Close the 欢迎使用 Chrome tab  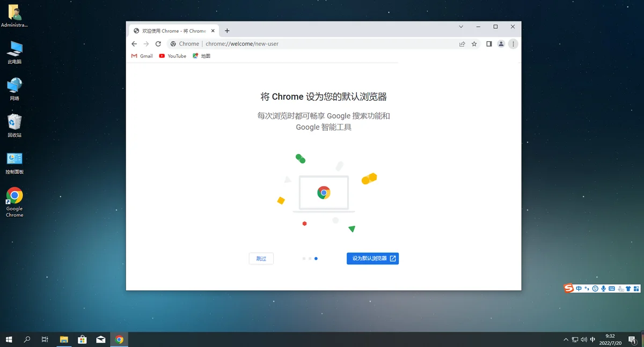click(213, 31)
